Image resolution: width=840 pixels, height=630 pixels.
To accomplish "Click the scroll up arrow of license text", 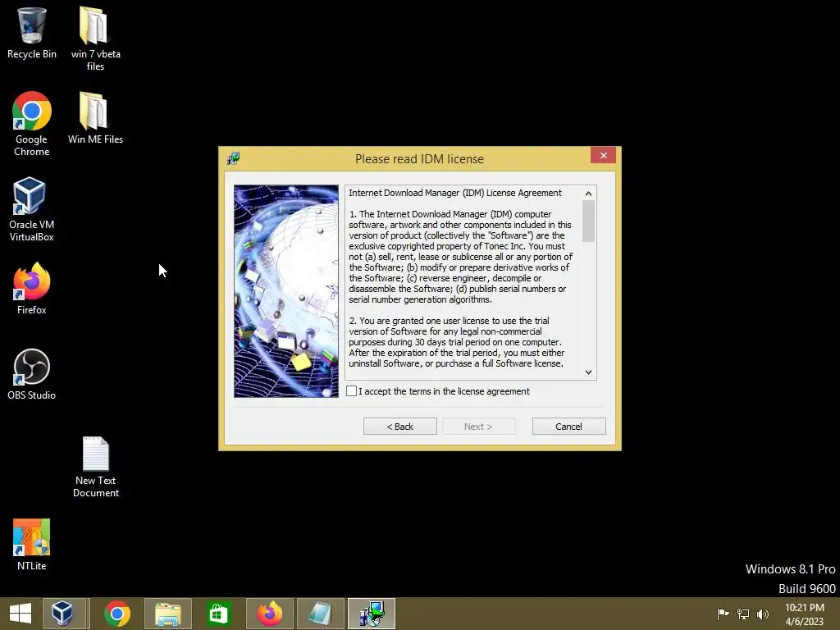I will [588, 194].
